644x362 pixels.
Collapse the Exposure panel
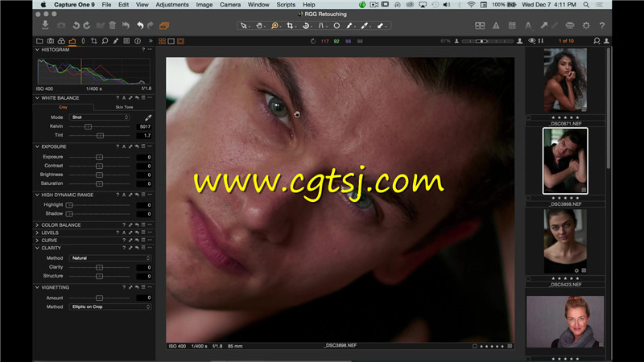click(37, 146)
